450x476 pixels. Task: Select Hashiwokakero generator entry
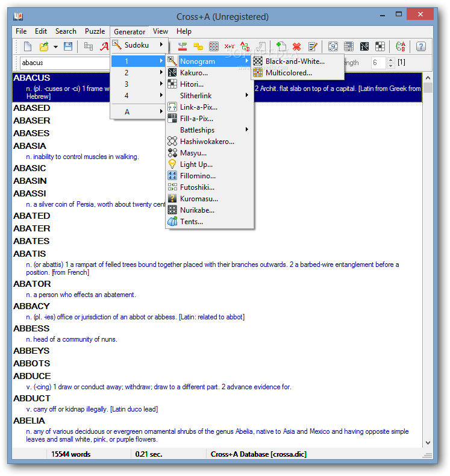click(x=210, y=142)
